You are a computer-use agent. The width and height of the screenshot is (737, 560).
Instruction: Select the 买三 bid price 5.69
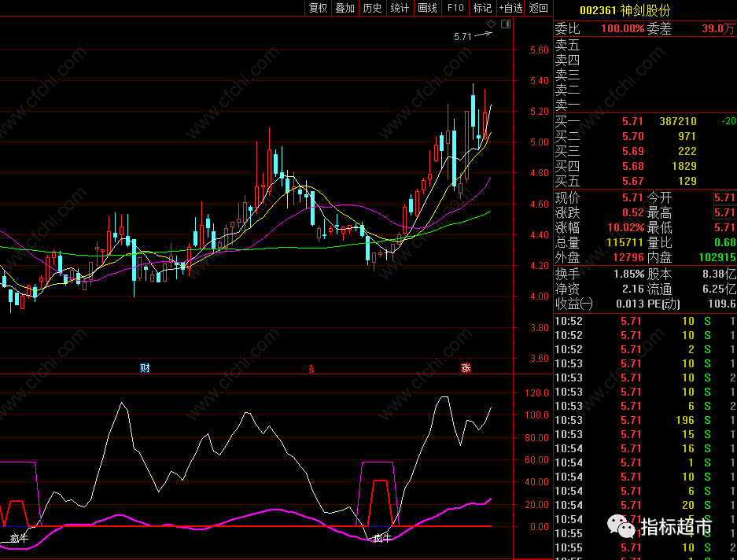[x=632, y=151]
